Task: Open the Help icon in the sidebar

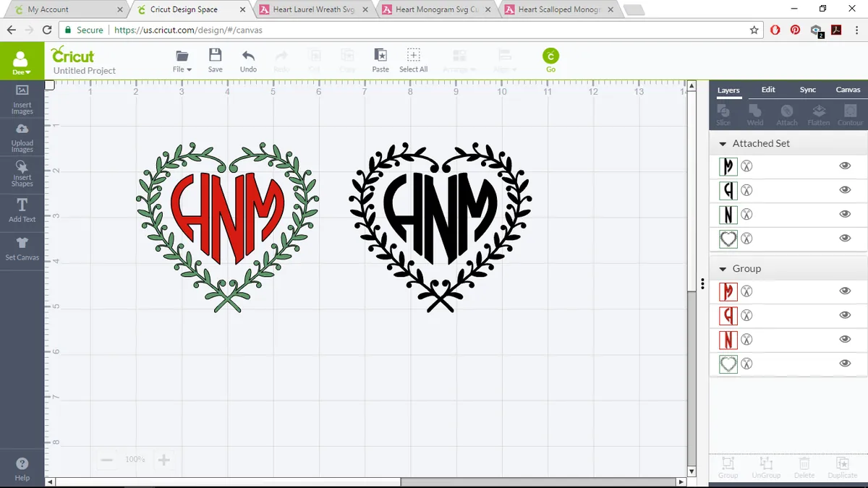Action: pyautogui.click(x=22, y=468)
